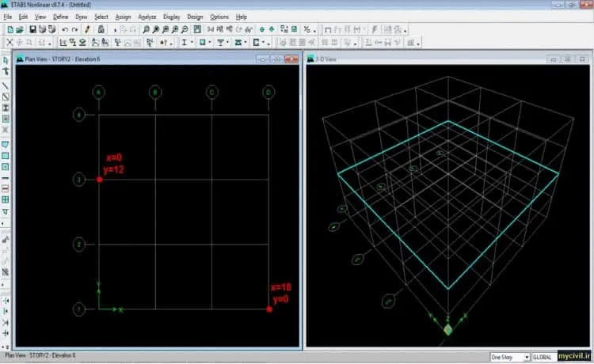The height and width of the screenshot is (364, 594).
Task: Open the Define menu
Action: (x=61, y=17)
